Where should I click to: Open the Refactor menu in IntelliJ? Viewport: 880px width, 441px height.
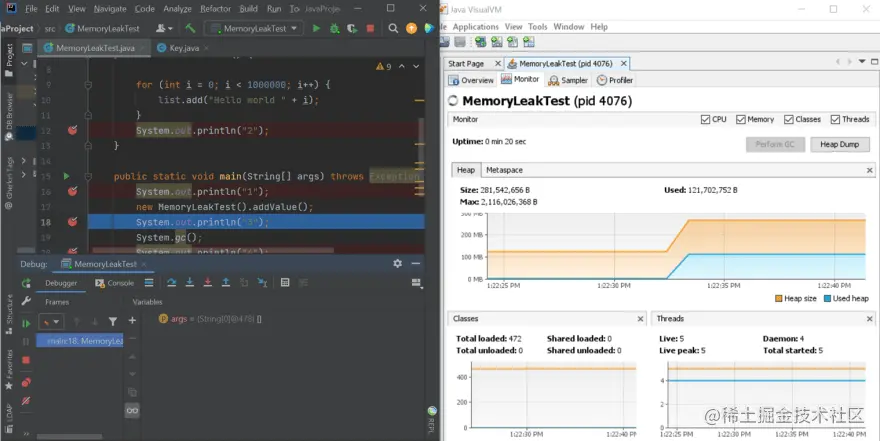(216, 9)
